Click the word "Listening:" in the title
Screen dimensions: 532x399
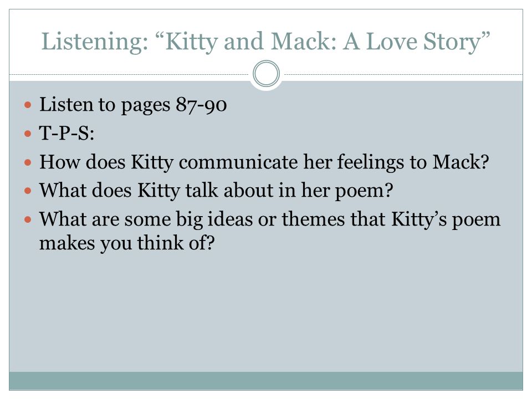click(x=95, y=42)
